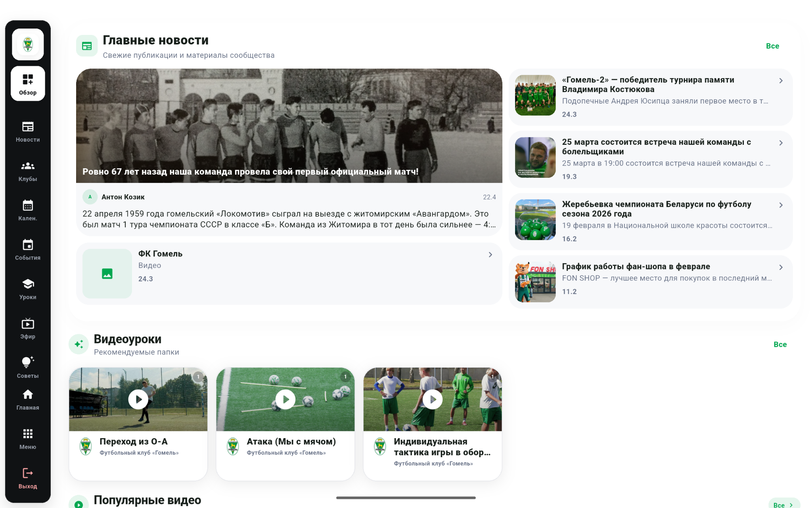
Task: Show all Видеоуроки via Все
Action: pos(780,344)
